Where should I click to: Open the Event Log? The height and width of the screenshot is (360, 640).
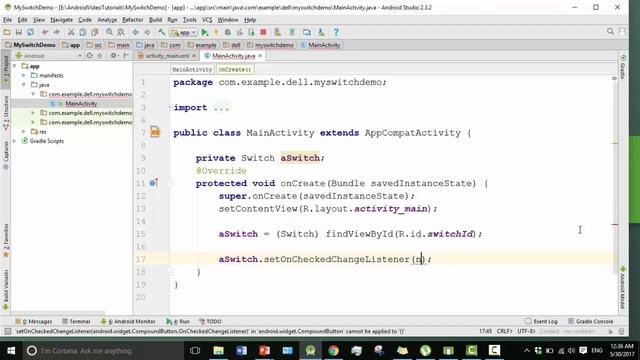pos(541,321)
